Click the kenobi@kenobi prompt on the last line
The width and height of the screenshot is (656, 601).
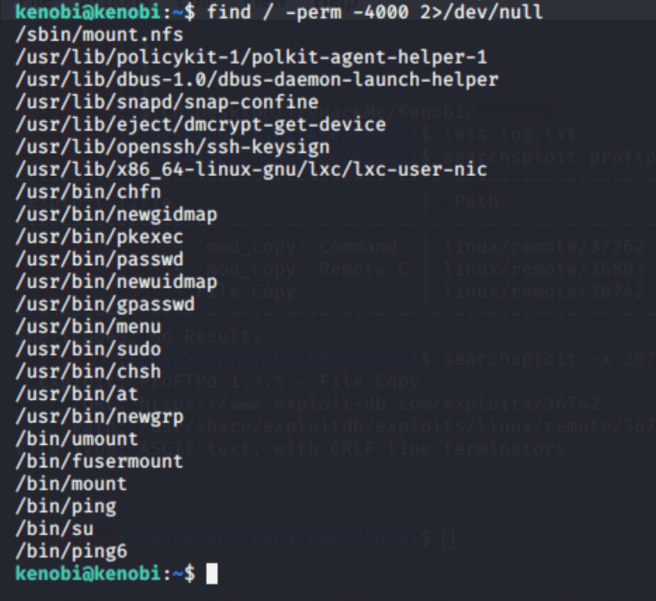(88, 574)
